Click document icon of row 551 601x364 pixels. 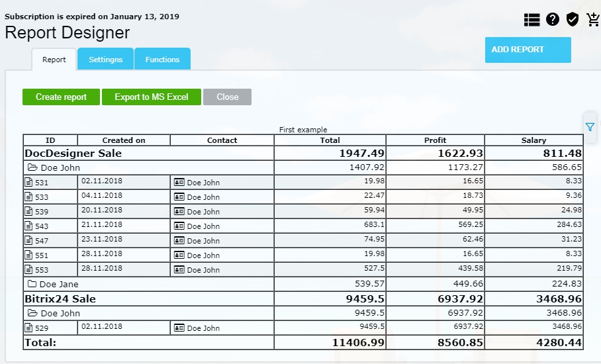(28, 255)
